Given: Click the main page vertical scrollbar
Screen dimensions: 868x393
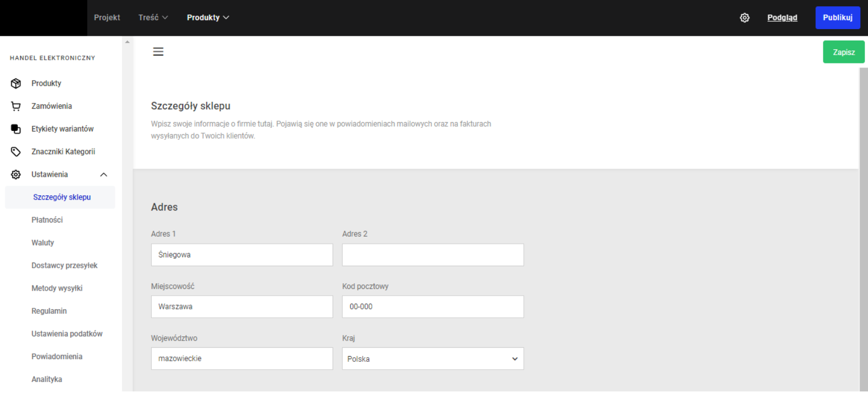Looking at the screenshot, I should [x=863, y=229].
